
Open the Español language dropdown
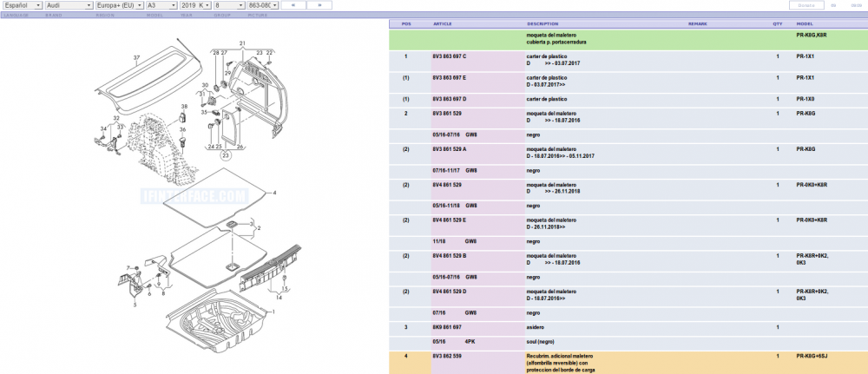click(23, 5)
